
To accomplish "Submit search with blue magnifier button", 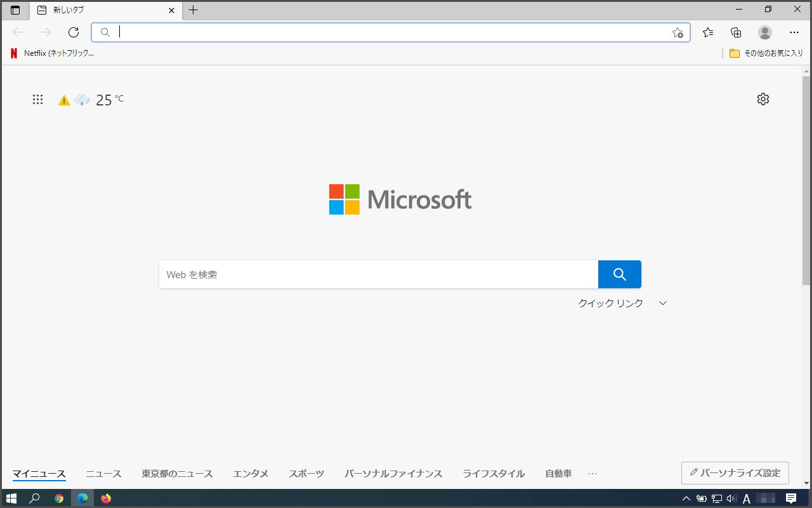I will (x=620, y=274).
